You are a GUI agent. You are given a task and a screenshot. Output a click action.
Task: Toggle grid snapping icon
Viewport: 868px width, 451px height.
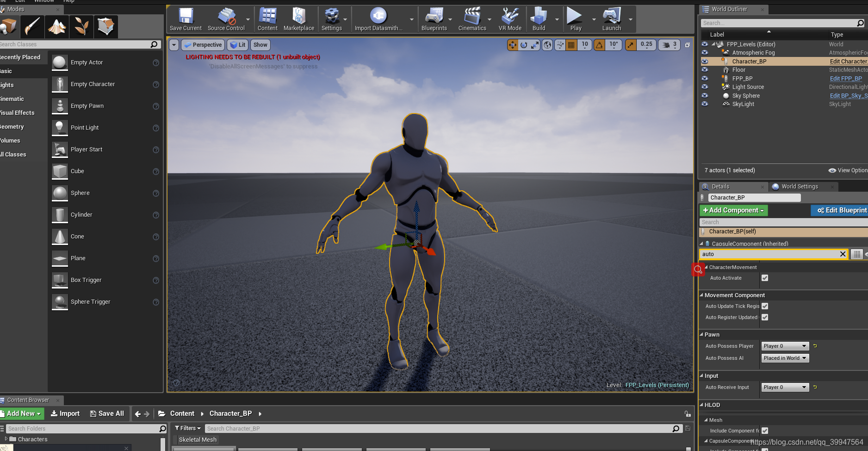pos(571,45)
